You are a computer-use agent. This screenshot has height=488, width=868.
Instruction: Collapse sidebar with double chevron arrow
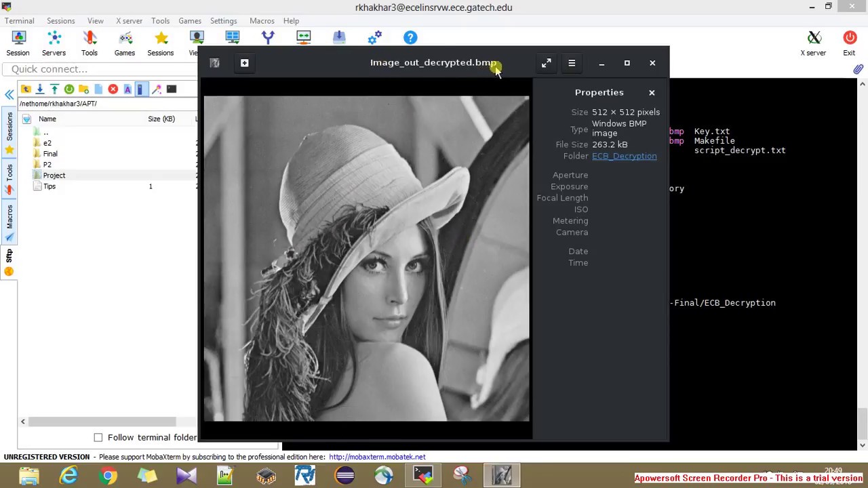point(9,95)
